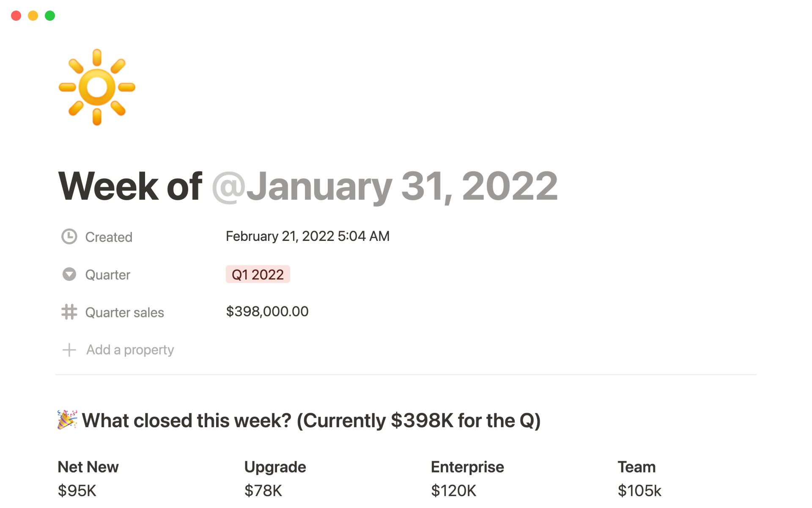Click the Enterprise $120K amount text
Image resolution: width=812 pixels, height=508 pixels.
(453, 491)
